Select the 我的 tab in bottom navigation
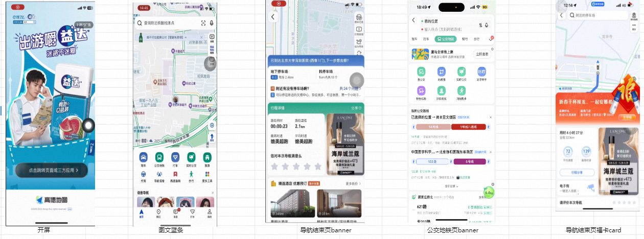Screen dimensions: 644x239 209,213
